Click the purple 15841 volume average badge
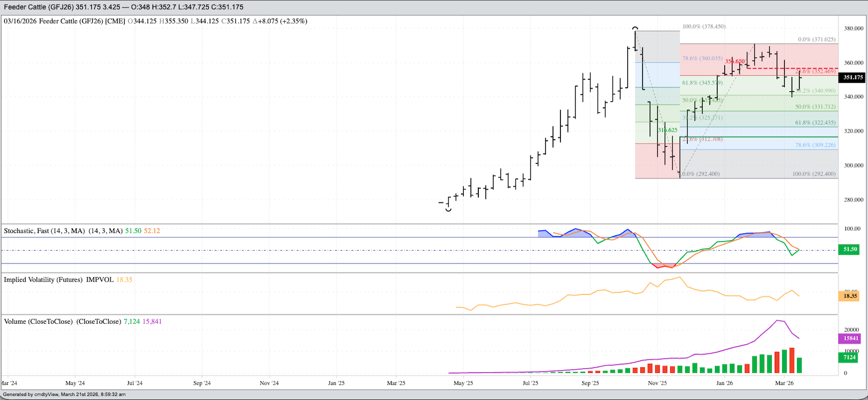 (849, 338)
